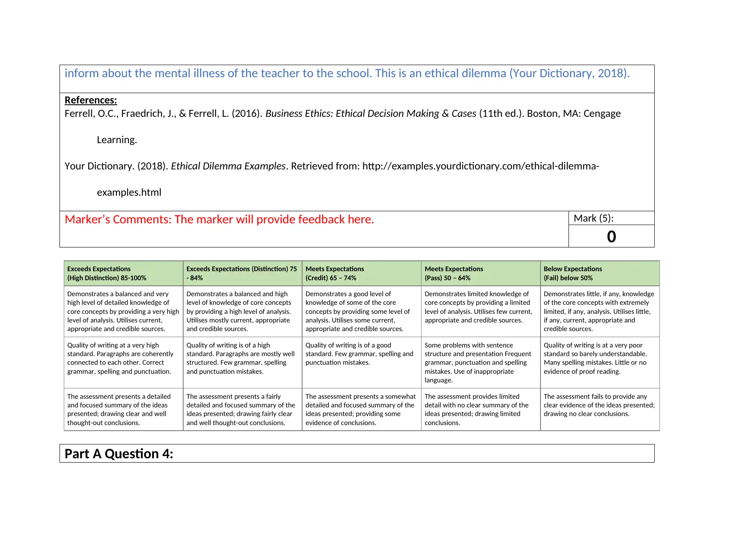The height and width of the screenshot is (535, 756).
Task: Click the somewhat detailed summary cell
Action: [362, 410]
